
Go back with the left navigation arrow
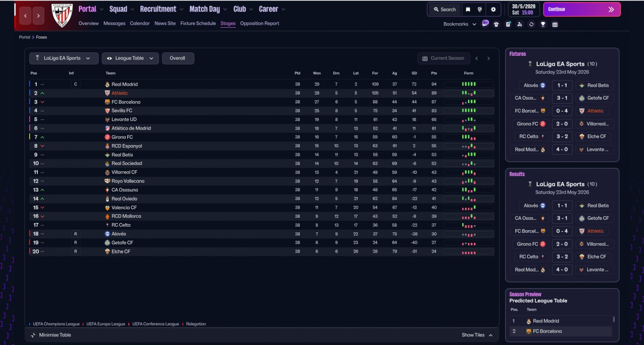(25, 16)
